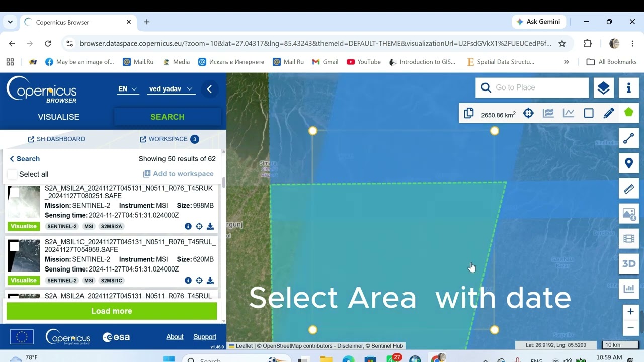Click the Ask Gemini button
The image size is (644, 362).
click(x=538, y=22)
